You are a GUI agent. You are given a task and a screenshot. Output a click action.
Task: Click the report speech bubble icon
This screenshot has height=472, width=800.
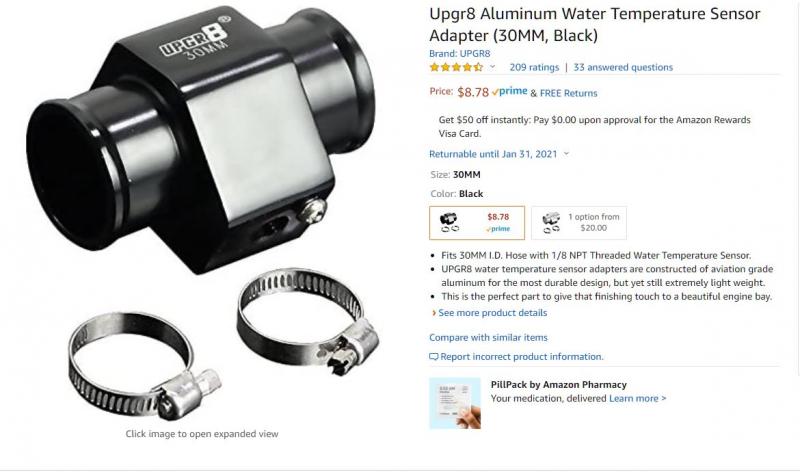[x=434, y=357]
